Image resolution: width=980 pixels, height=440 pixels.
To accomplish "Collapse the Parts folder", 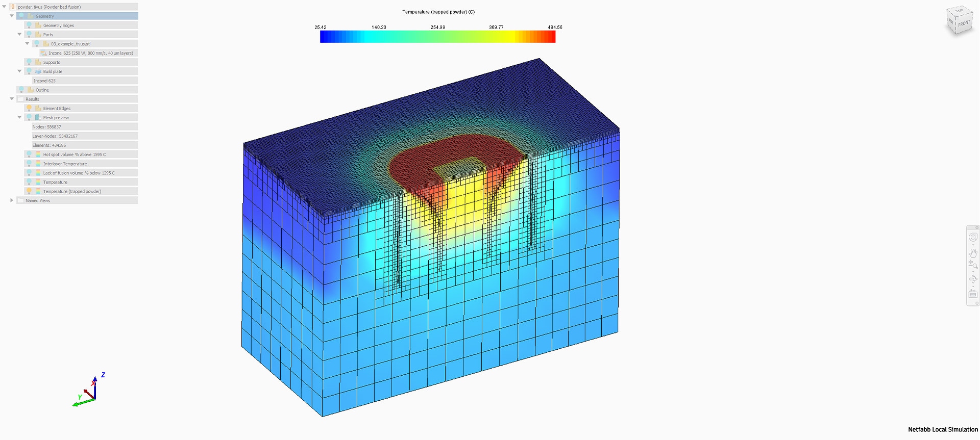I will tap(19, 35).
